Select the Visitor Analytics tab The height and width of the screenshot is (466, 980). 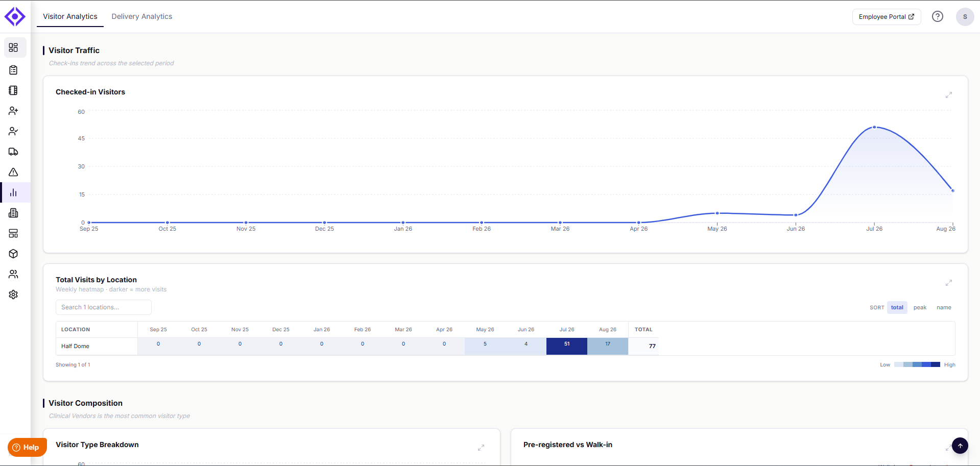(x=70, y=16)
